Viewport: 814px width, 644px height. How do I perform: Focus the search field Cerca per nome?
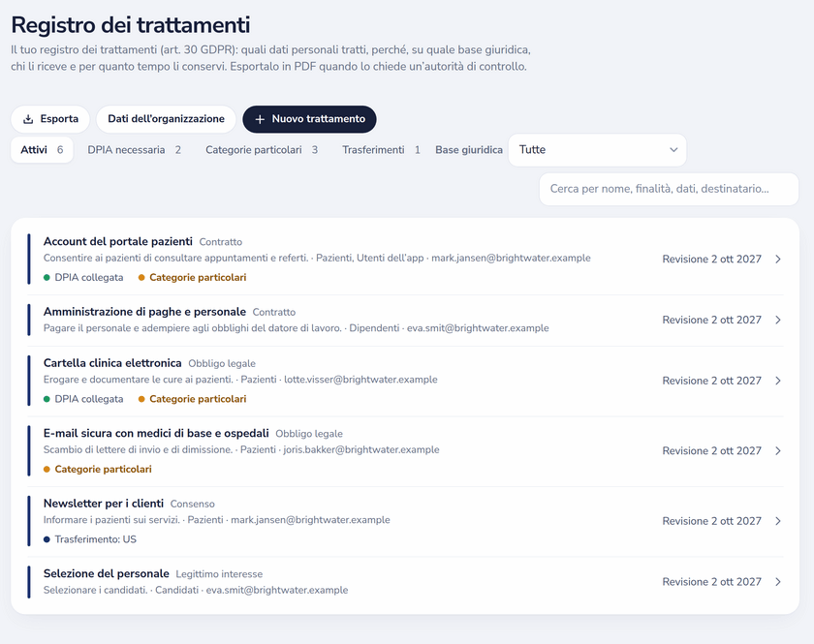[x=669, y=189]
